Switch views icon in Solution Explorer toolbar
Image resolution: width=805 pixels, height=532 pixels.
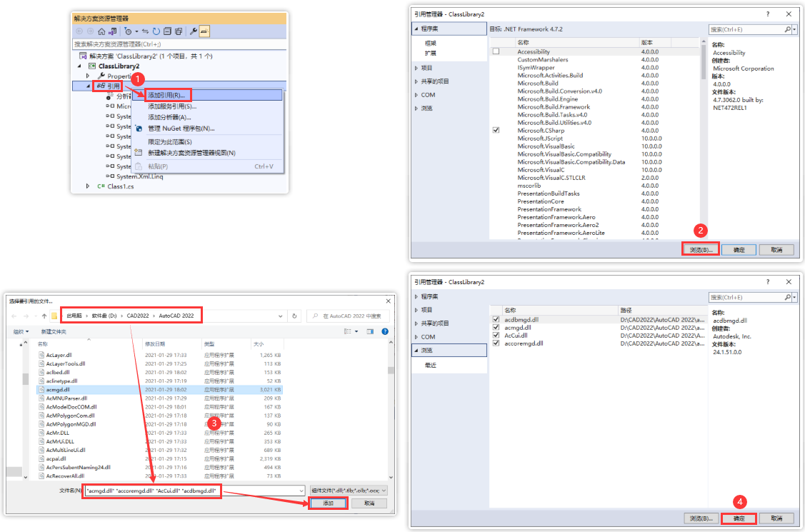(x=112, y=31)
